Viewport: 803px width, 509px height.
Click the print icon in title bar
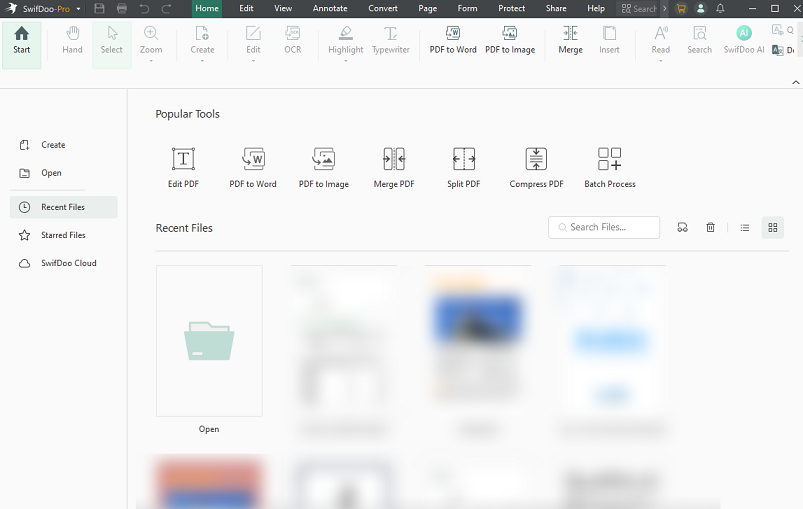[x=122, y=9]
